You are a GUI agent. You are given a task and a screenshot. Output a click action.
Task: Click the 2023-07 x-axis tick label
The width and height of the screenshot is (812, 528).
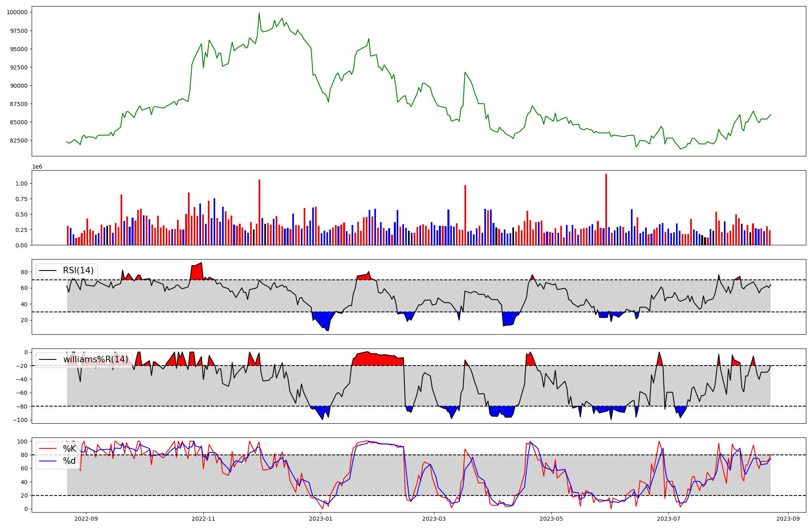[x=669, y=519]
